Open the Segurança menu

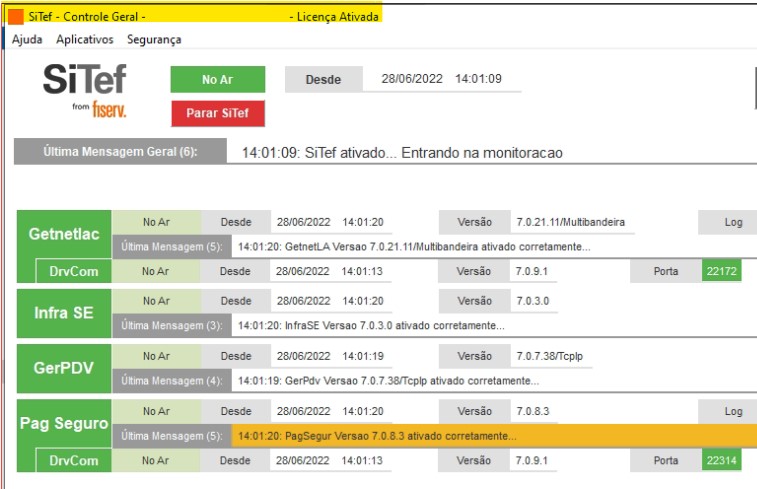tap(154, 40)
